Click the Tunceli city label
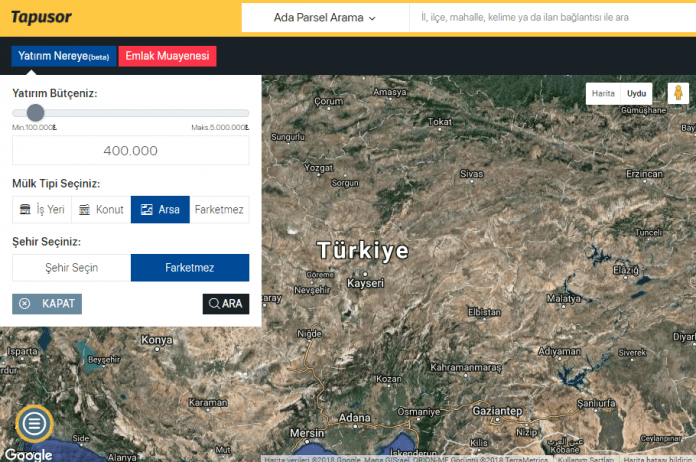696x462 pixels. point(649,233)
